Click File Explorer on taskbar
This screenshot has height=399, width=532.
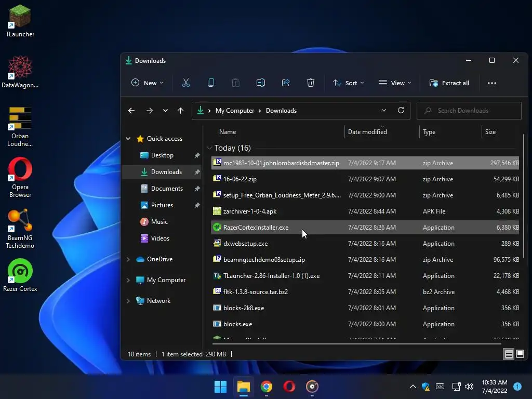tap(244, 387)
